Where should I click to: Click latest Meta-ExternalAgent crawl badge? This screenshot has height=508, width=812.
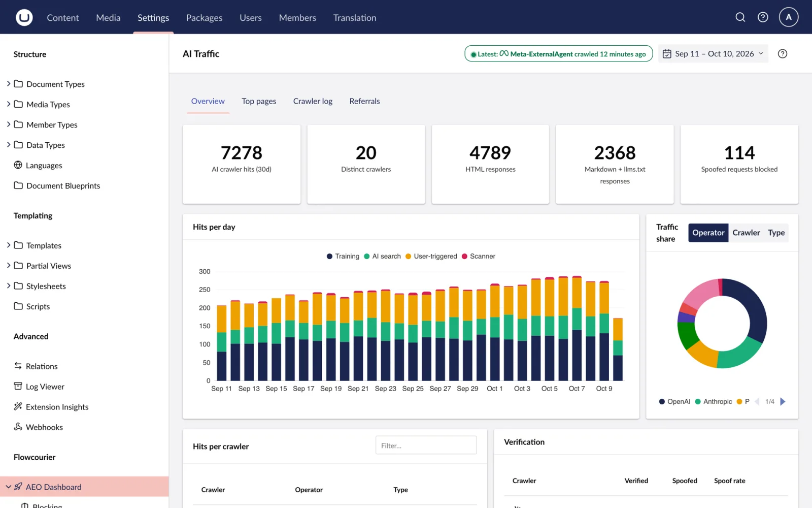pos(558,54)
